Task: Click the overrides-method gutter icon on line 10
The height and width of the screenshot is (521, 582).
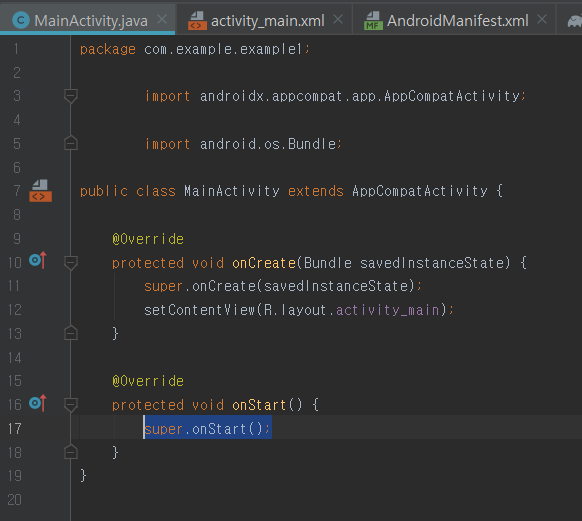Action: 38,260
